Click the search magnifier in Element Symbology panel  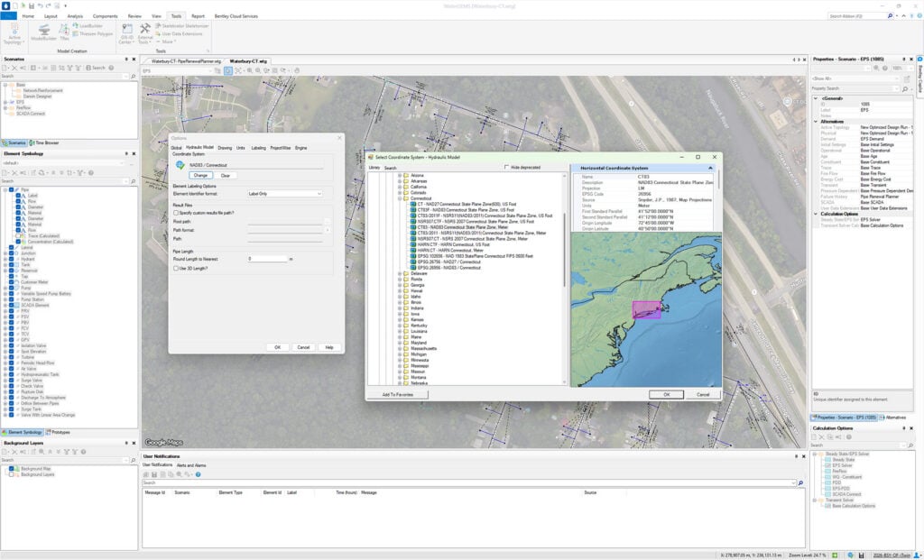pos(133,180)
